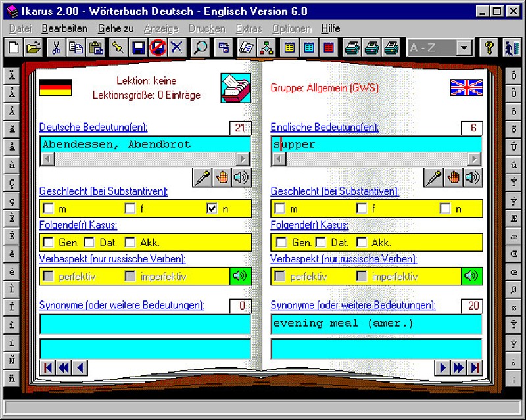
Task: Open the 'Gehe zu' menu
Action: pos(116,28)
